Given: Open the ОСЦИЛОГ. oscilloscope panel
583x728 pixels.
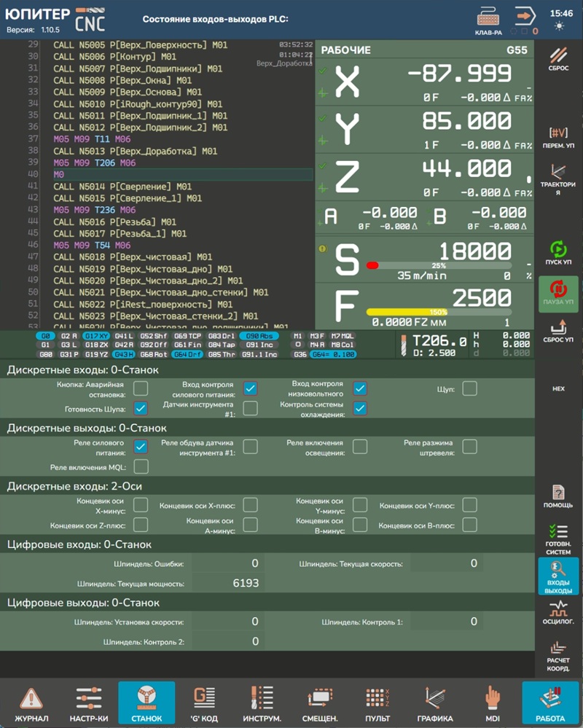Looking at the screenshot, I should pyautogui.click(x=558, y=612).
